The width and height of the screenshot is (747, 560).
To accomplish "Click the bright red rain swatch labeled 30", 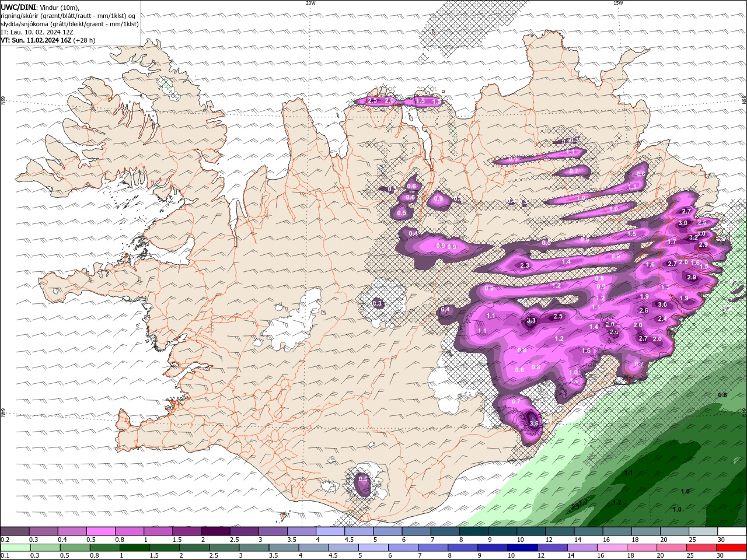I will tap(731, 548).
